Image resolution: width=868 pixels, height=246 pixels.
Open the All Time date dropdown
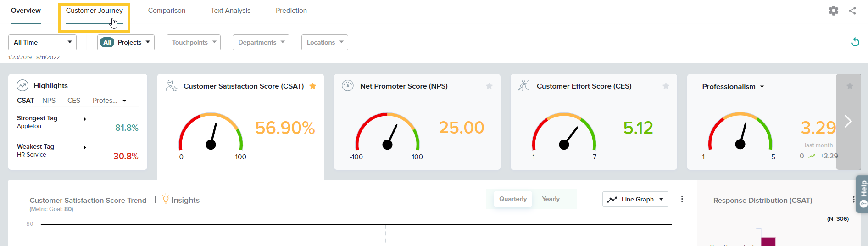(42, 42)
